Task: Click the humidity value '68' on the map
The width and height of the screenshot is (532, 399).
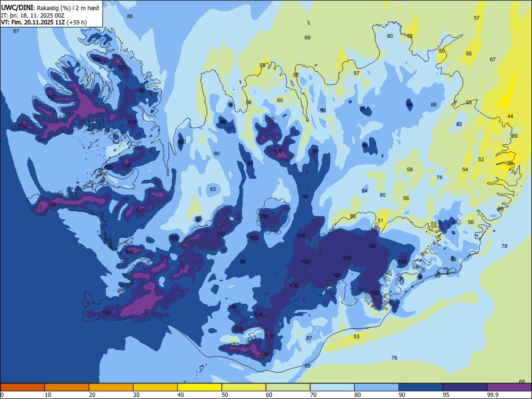Action: point(522,381)
